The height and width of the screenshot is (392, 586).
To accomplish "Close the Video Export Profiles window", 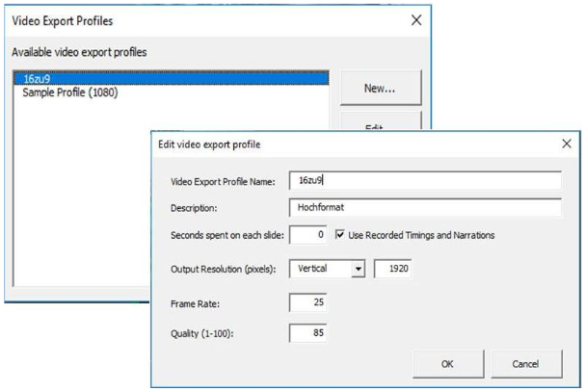I will tap(416, 19).
